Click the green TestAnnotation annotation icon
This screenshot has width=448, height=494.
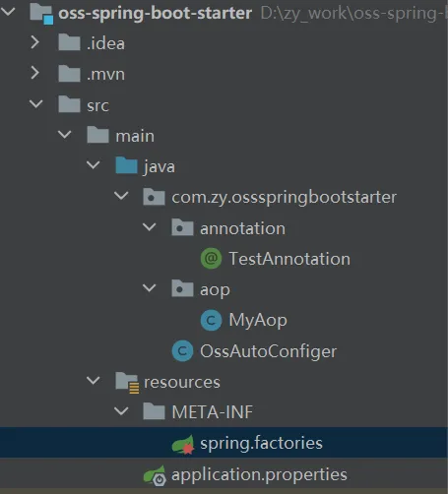point(211,259)
